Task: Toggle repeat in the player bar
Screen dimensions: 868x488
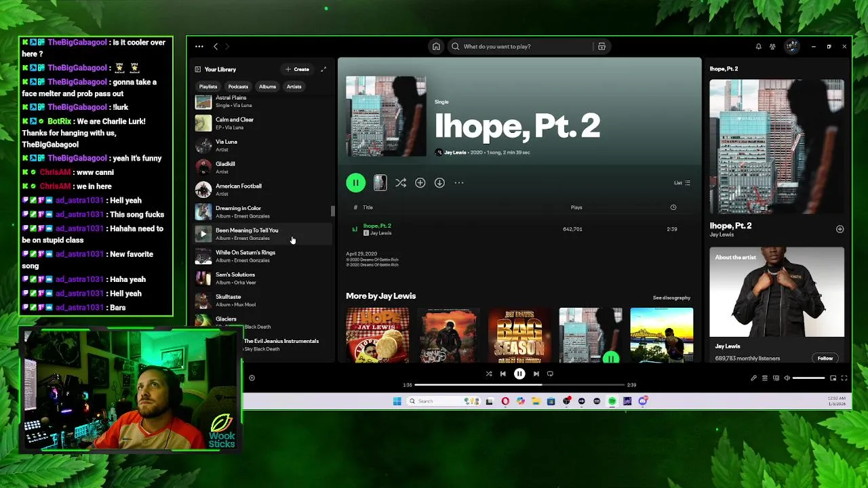Action: coord(550,373)
